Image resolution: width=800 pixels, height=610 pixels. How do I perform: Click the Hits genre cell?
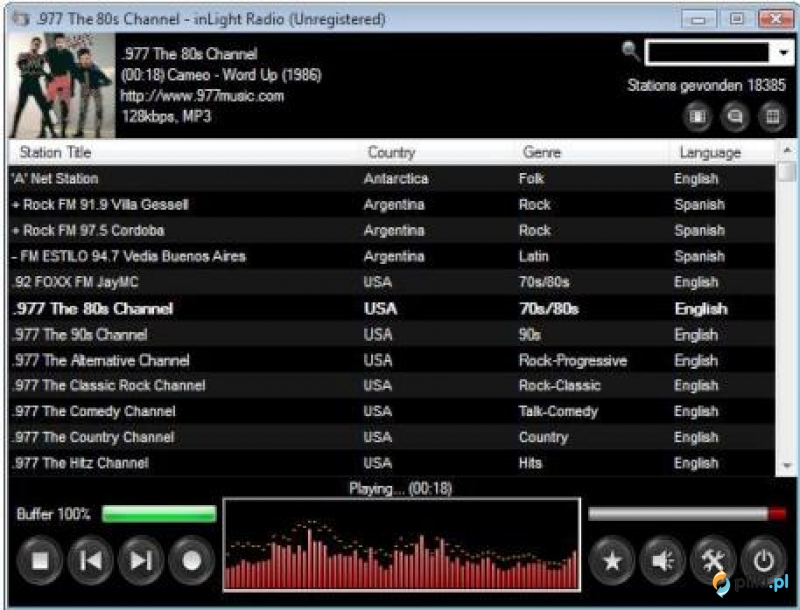pyautogui.click(x=531, y=463)
